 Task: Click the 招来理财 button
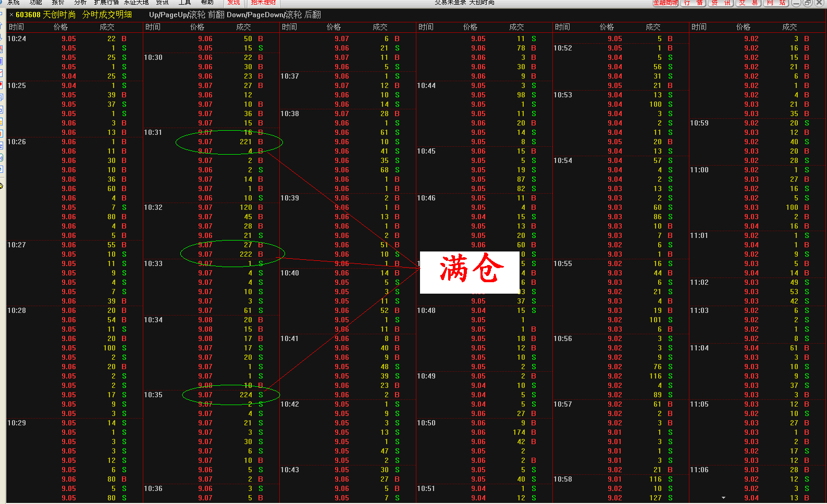263,3
